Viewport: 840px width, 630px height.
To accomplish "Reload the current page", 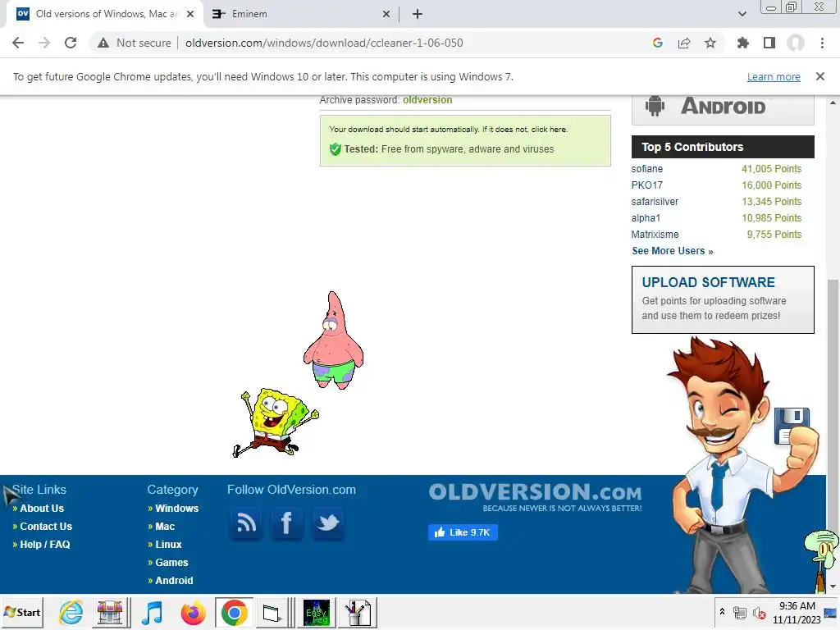I will click(71, 43).
